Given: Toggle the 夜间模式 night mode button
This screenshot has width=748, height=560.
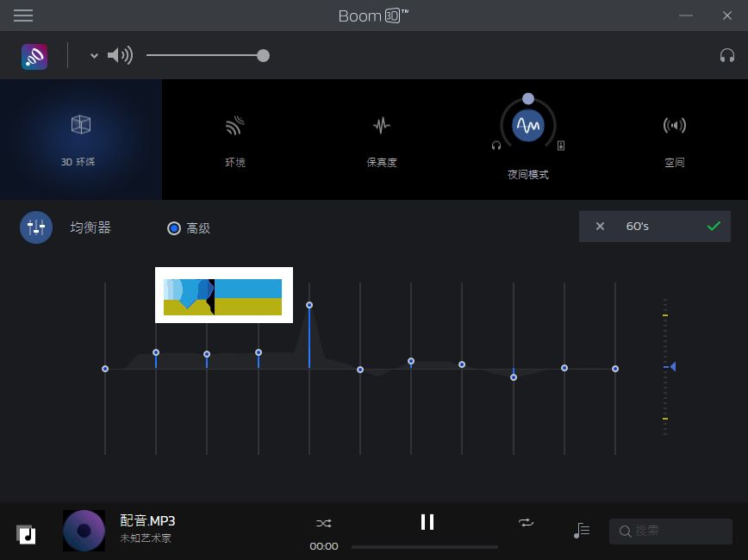Looking at the screenshot, I should [x=528, y=126].
